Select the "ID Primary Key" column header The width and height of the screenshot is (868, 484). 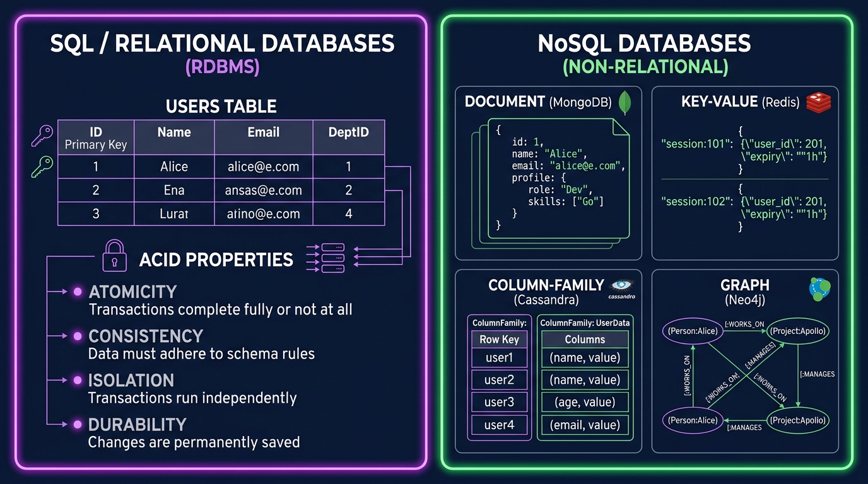point(96,138)
